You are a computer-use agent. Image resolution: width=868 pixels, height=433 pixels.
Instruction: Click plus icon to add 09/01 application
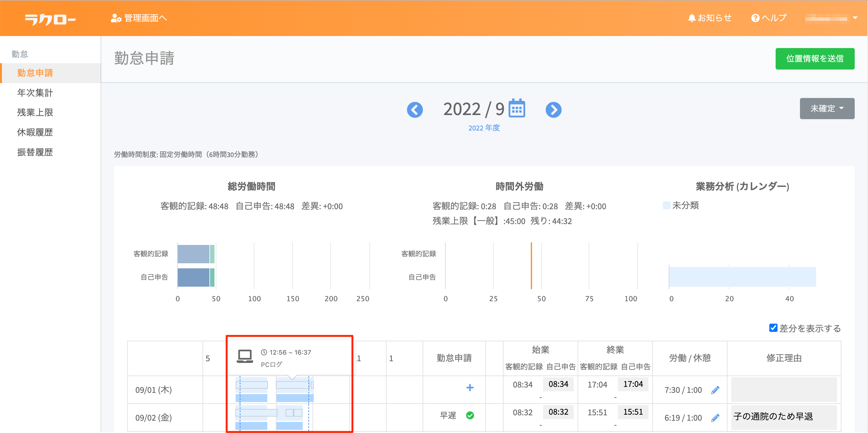[x=470, y=387]
